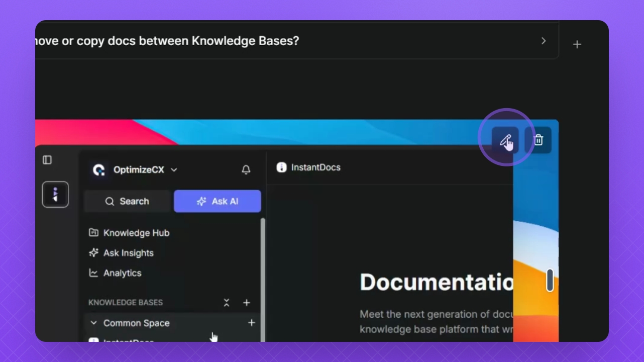This screenshot has height=362, width=644.
Task: Open Analytics in the sidebar
Action: click(115, 273)
